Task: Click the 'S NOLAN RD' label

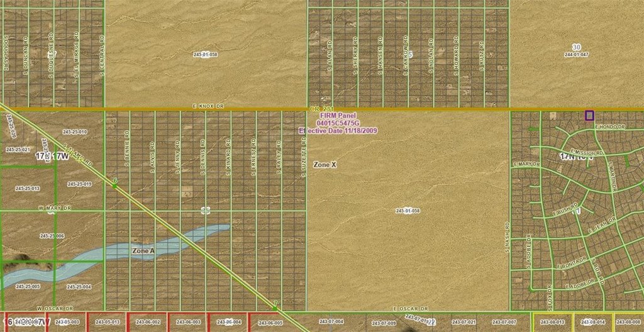Action: [431, 57]
